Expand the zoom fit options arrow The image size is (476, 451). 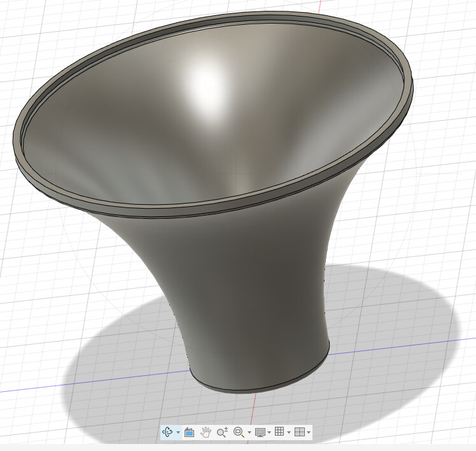click(249, 433)
